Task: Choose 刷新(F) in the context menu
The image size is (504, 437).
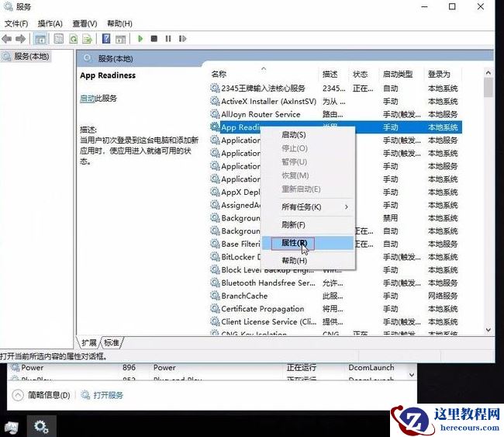Action: click(293, 225)
